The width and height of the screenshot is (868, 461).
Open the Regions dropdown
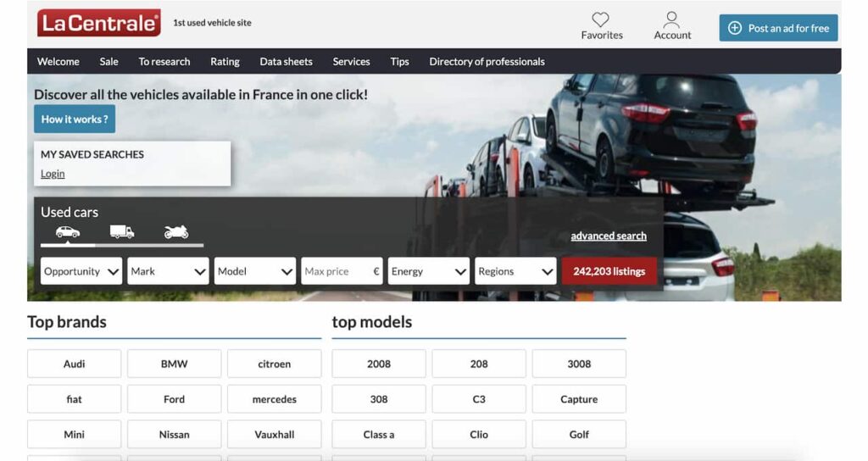[x=515, y=271]
